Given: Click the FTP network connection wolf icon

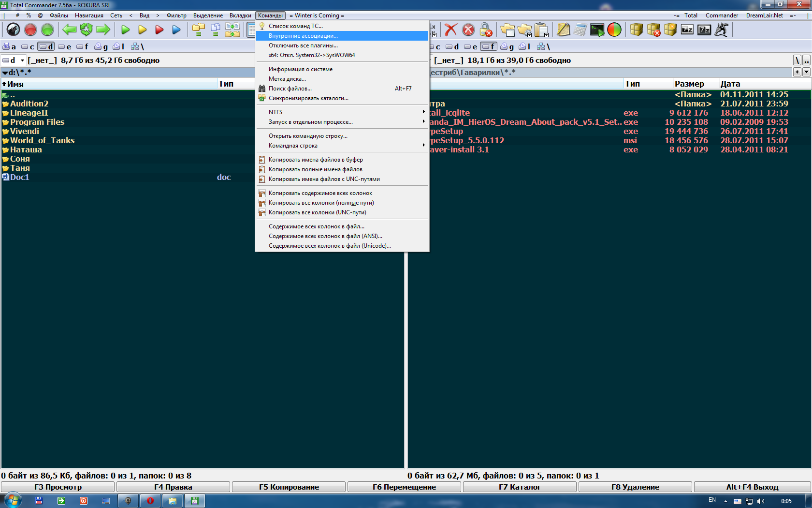Looking at the screenshot, I should click(x=13, y=30).
